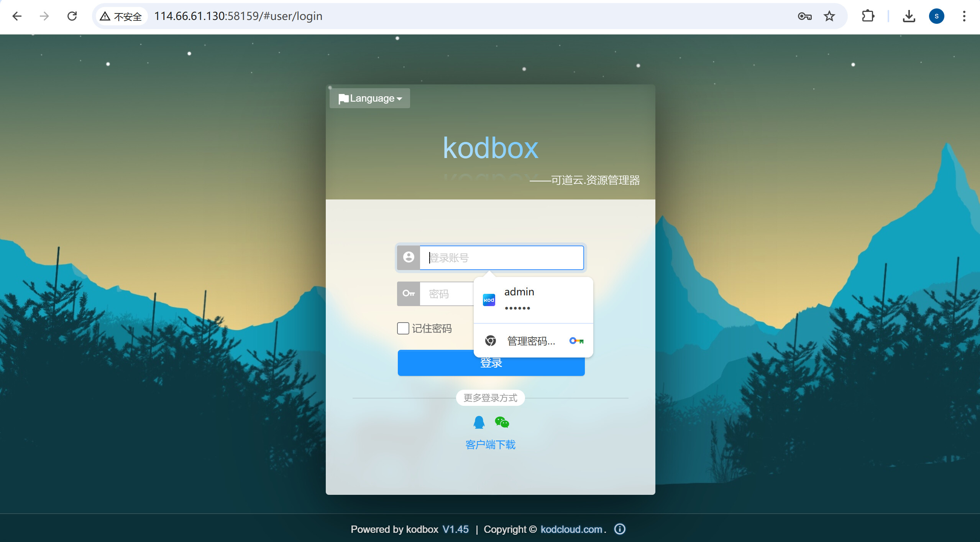Click the QQ penguin login icon
This screenshot has width=980, height=542.
pos(479,422)
